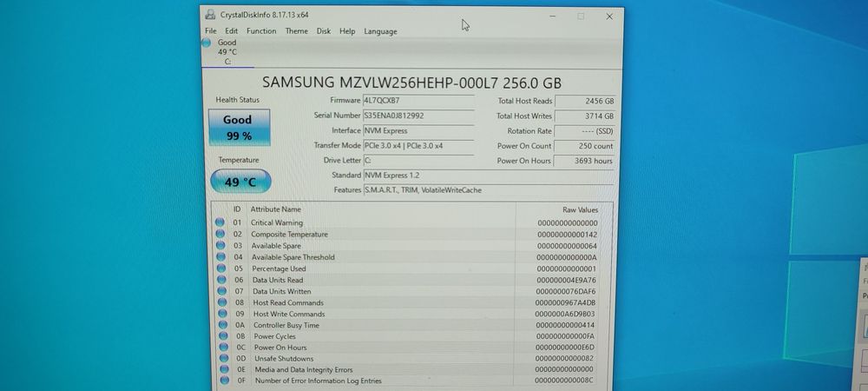This screenshot has width=868, height=391.
Task: Click raw value 000000004E9A76
Action: point(566,281)
